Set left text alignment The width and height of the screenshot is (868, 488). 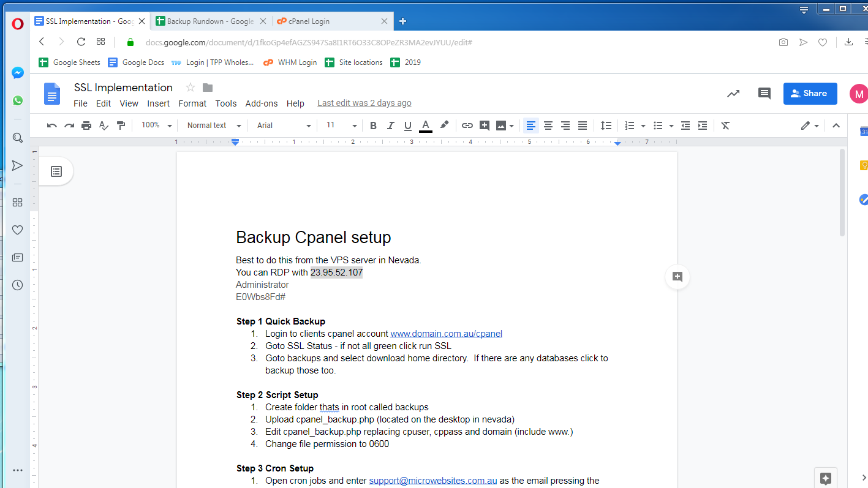tap(531, 126)
